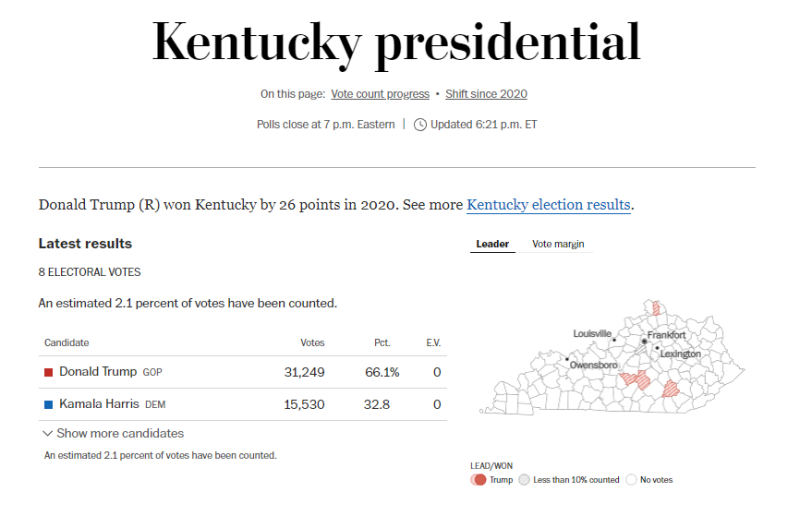Click the Lexington marker on the map

[657, 348]
